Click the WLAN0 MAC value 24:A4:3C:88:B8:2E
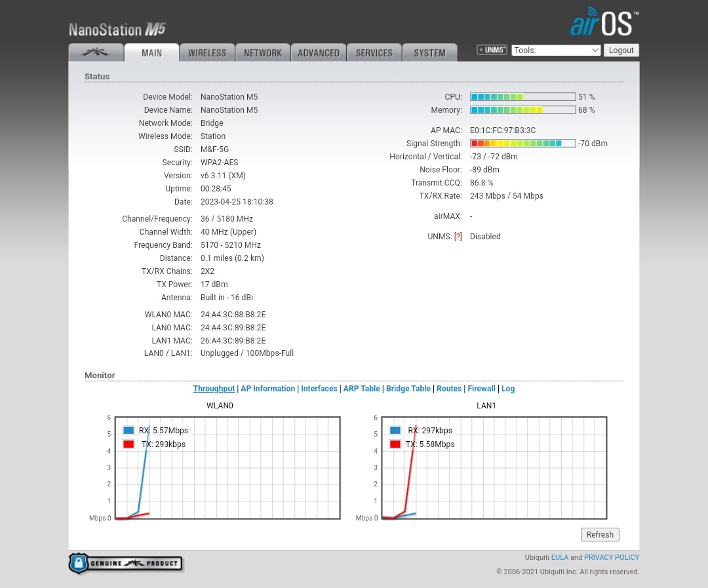The width and height of the screenshot is (708, 588). [233, 315]
